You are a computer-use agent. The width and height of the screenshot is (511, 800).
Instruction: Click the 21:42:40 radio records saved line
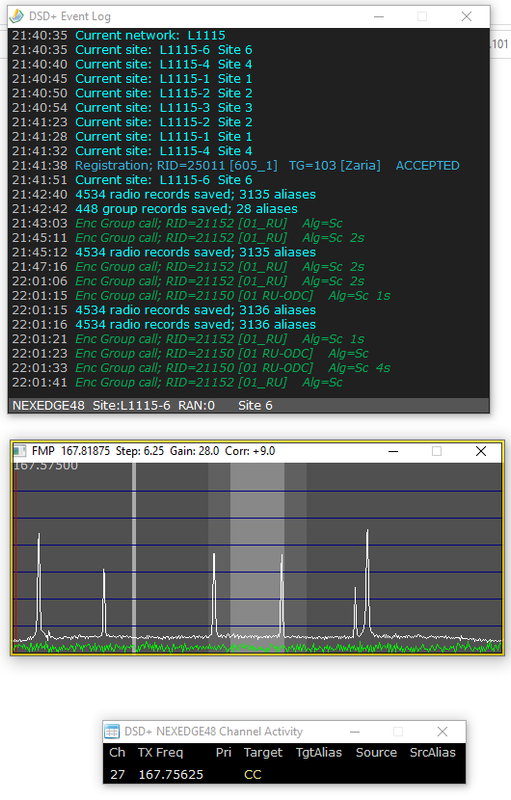point(164,194)
